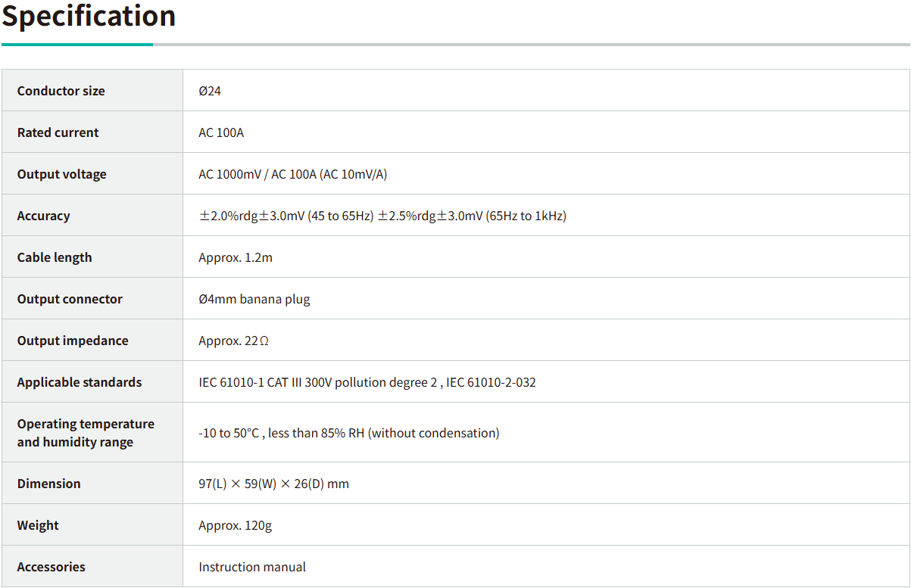Click the Ø4mm banana plug value
This screenshot has width=911, height=588.
[254, 299]
